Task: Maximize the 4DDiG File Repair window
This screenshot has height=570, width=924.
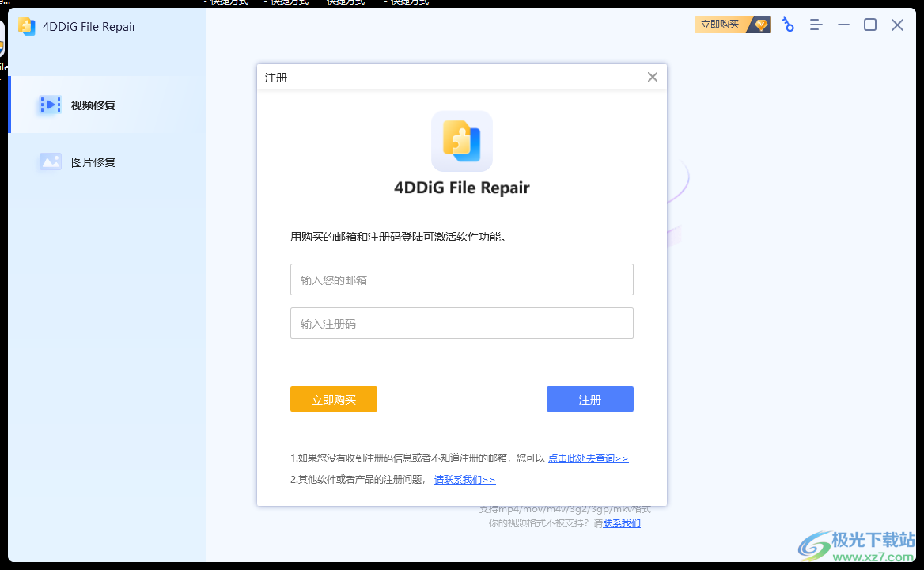Action: (x=869, y=25)
